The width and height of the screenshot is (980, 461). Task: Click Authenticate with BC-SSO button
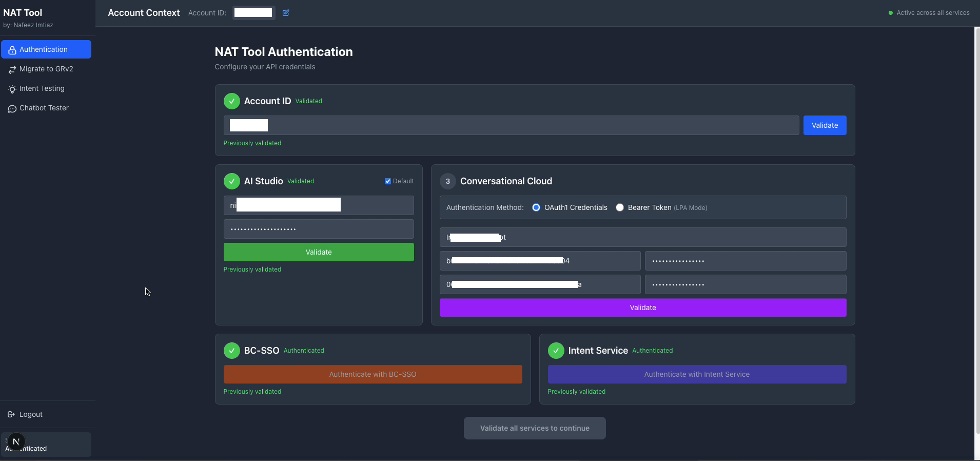tap(373, 374)
